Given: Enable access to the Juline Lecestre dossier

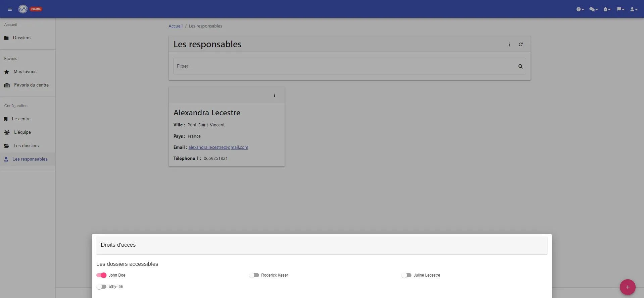Looking at the screenshot, I should click(406, 275).
